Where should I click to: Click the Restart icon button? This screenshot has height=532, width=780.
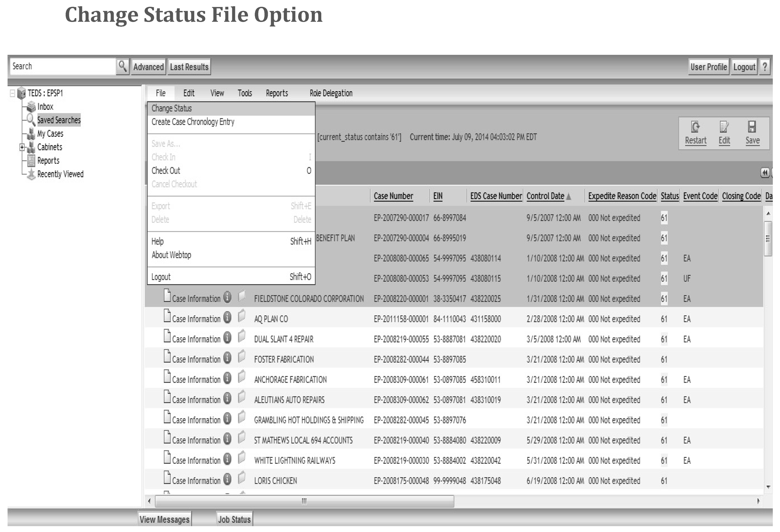pos(695,127)
